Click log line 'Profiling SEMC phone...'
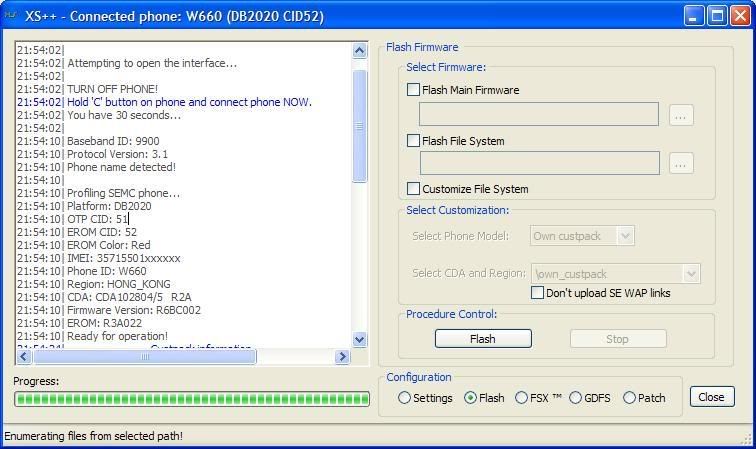Screen dimensions: 756x449 tap(123, 193)
